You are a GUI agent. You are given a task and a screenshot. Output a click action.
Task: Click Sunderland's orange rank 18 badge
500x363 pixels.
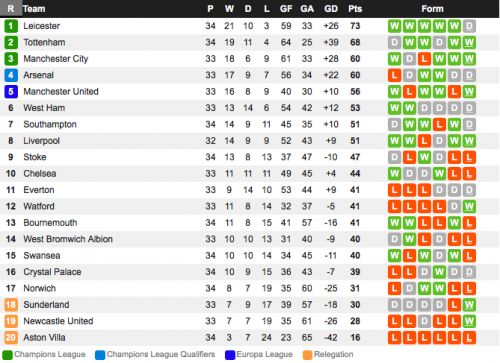[11, 305]
